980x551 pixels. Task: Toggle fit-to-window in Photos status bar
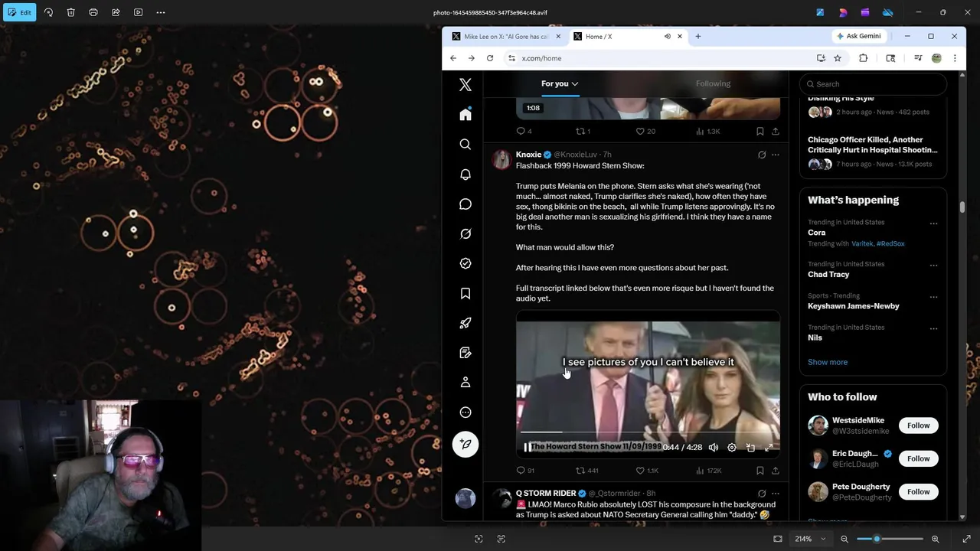[778, 539]
